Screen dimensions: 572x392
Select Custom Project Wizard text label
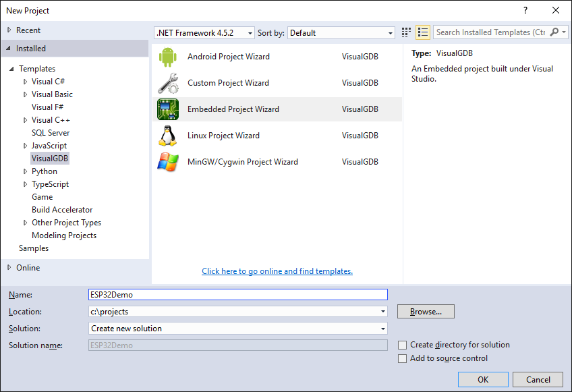tap(229, 83)
